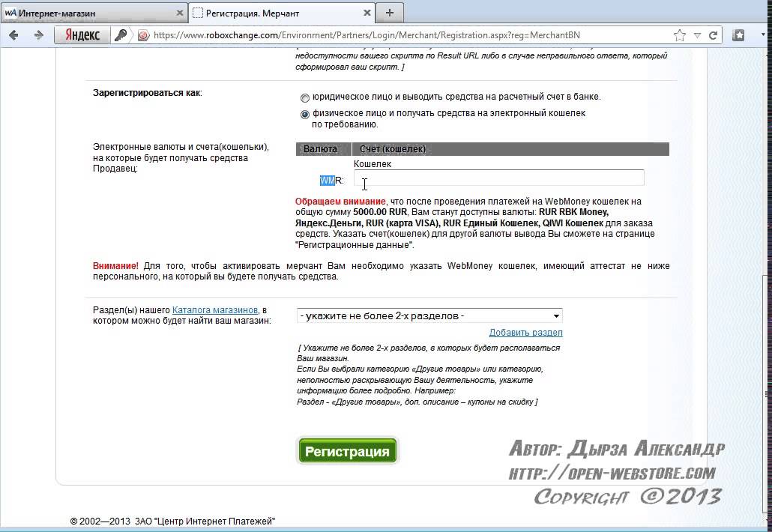Click the Зарегистрироваться как label
772x532 pixels.
(x=147, y=93)
